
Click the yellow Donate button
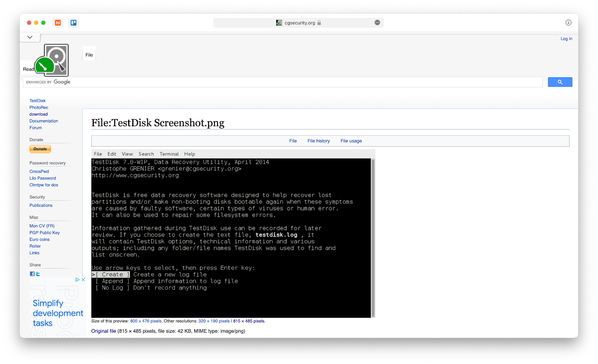(x=40, y=149)
